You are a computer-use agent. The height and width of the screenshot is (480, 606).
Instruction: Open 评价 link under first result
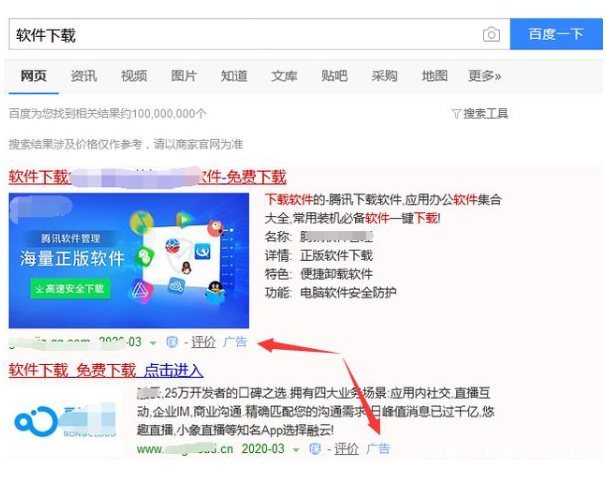click(203, 342)
